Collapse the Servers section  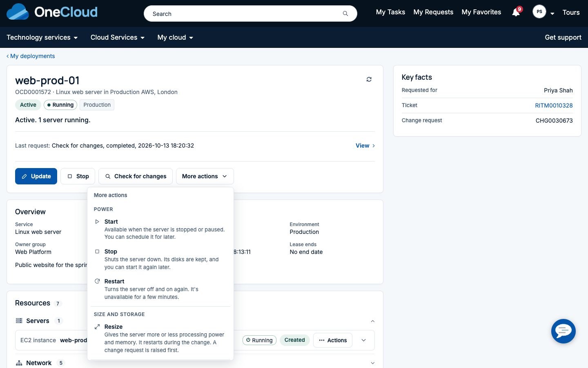372,321
